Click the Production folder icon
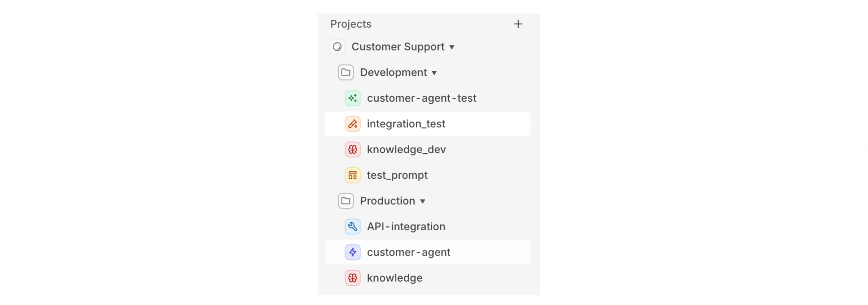 [346, 201]
